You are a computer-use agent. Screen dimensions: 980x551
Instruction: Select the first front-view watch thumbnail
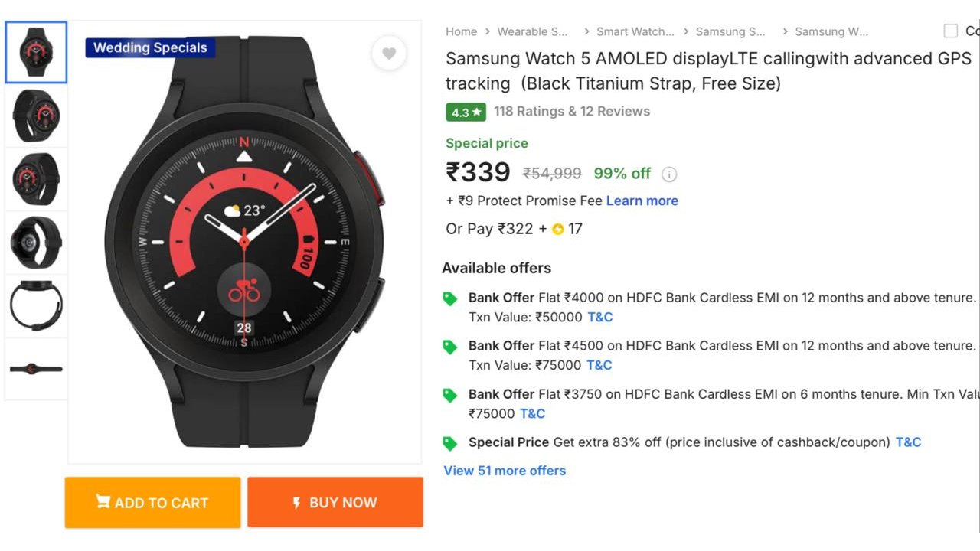point(36,52)
